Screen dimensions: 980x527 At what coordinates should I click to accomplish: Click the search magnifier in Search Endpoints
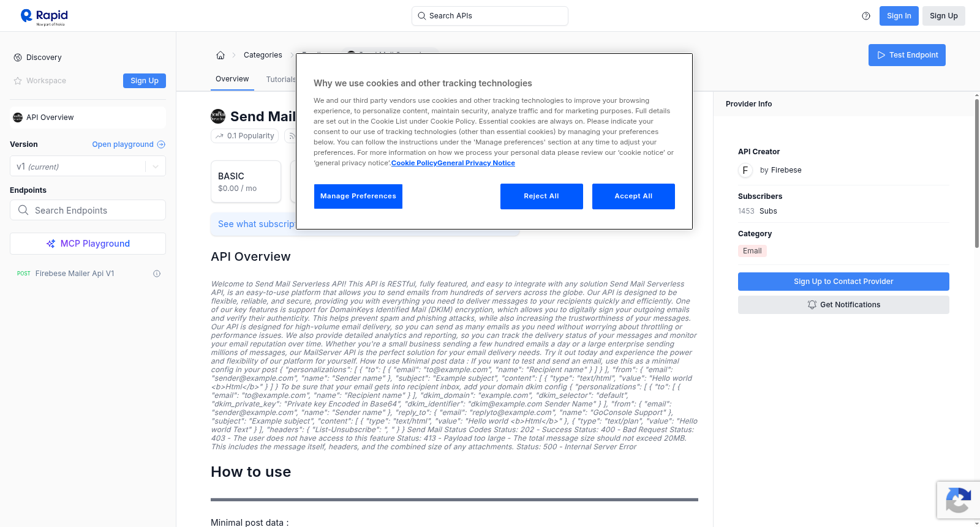coord(23,210)
